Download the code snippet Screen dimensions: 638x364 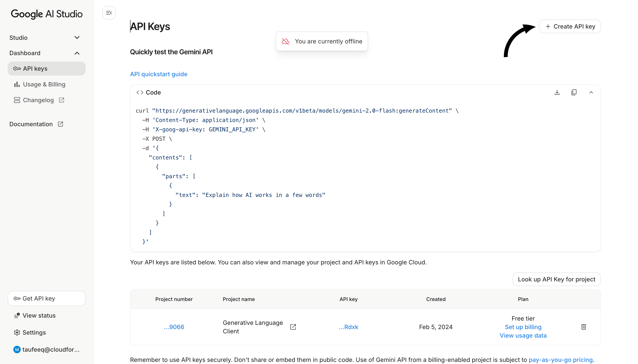[x=557, y=93]
